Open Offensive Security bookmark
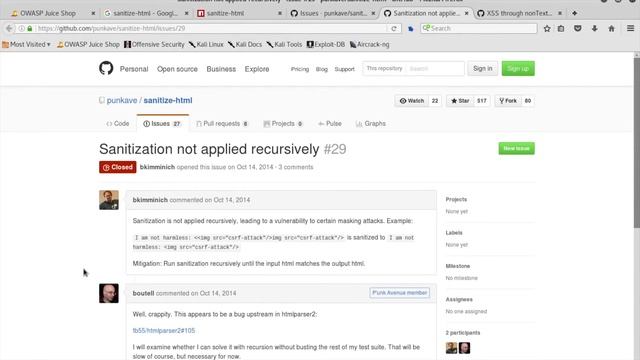640x360 pixels. 154,44
